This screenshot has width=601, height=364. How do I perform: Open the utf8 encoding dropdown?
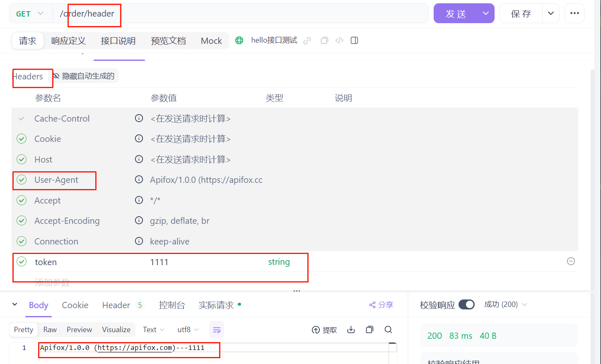point(188,330)
